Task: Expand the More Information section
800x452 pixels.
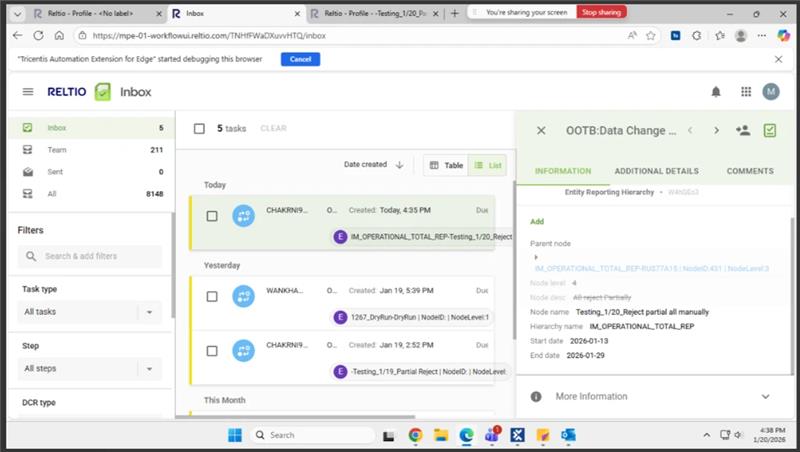Action: click(765, 396)
